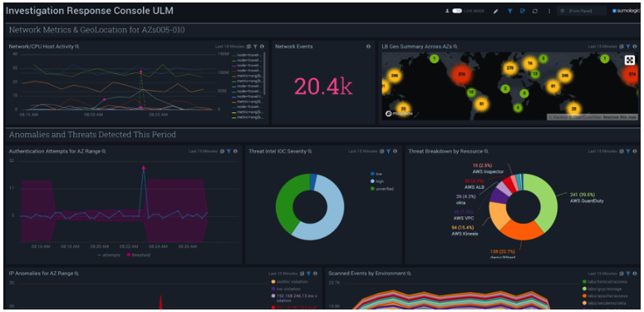644x312 pixels.
Task: Click the pencil edit dashboard icon
Action: 495,11
